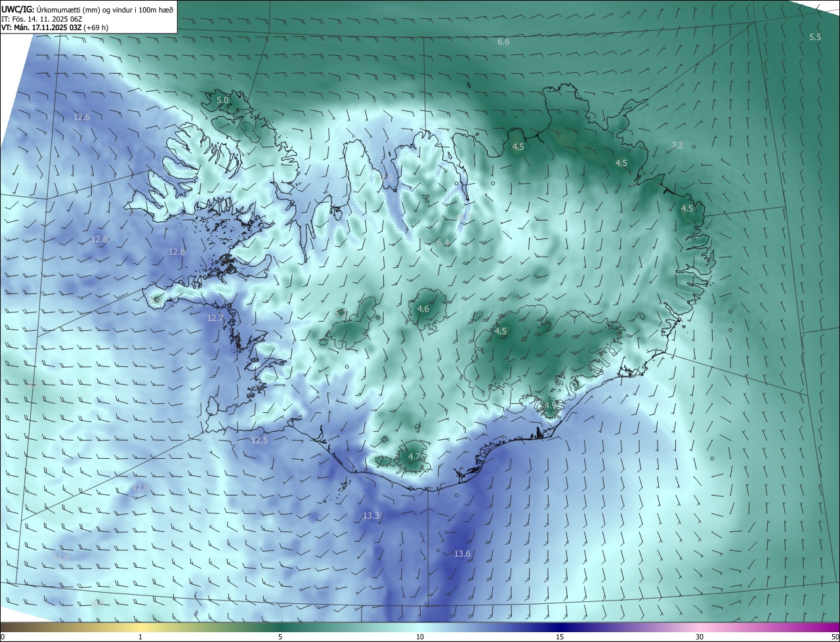Select the magenta color near scale 50

coord(833,627)
